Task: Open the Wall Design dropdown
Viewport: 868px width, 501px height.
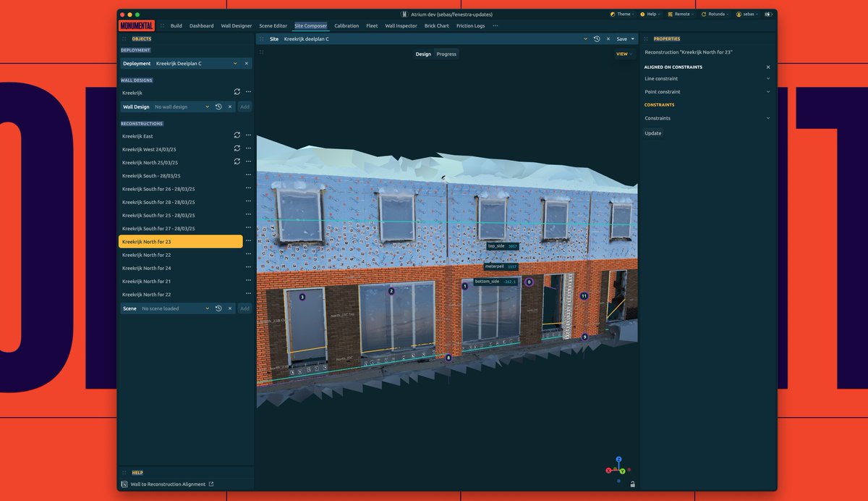Action: pyautogui.click(x=208, y=106)
